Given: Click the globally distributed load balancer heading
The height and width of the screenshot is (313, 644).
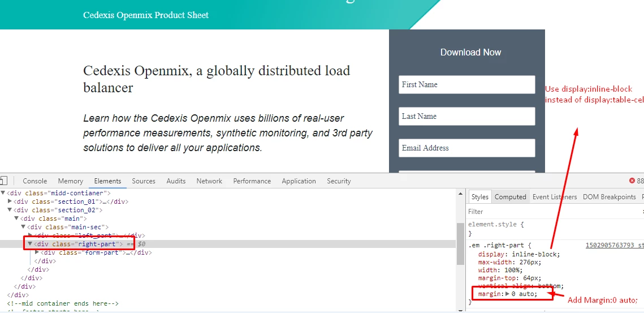Looking at the screenshot, I should click(x=217, y=79).
